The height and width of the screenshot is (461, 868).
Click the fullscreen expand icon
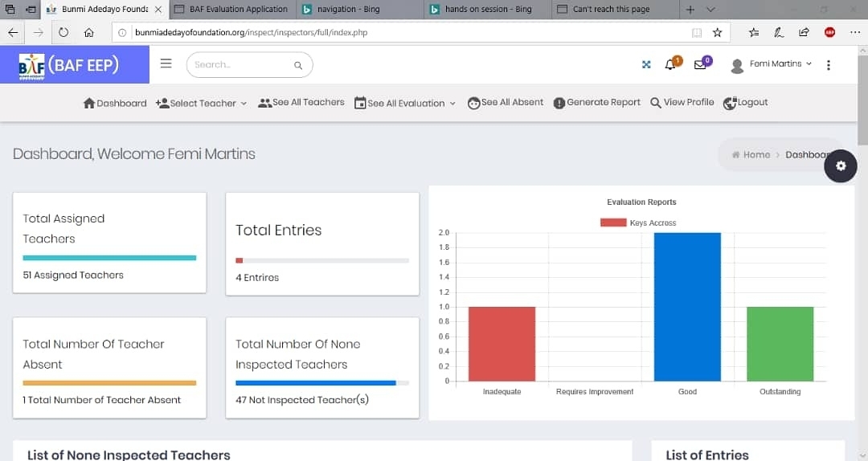[x=646, y=65]
